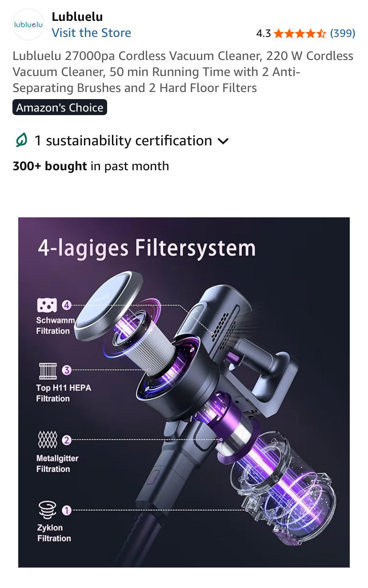Click the 399 ratings count link
Viewport: 368px width, 588px height.
coord(342,33)
